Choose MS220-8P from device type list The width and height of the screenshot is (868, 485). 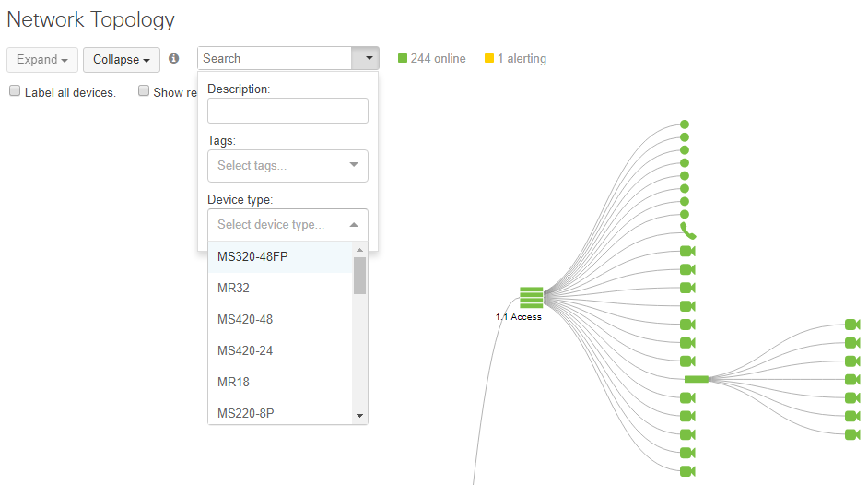click(280, 413)
